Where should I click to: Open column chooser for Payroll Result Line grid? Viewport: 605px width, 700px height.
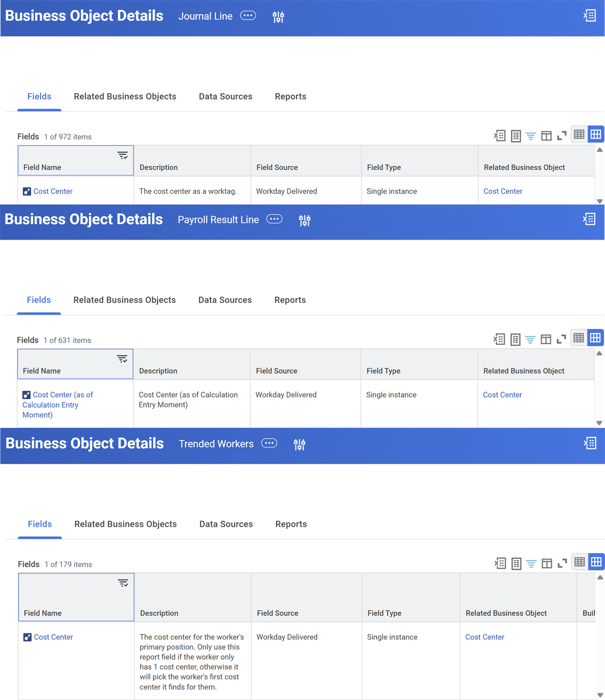pos(546,340)
